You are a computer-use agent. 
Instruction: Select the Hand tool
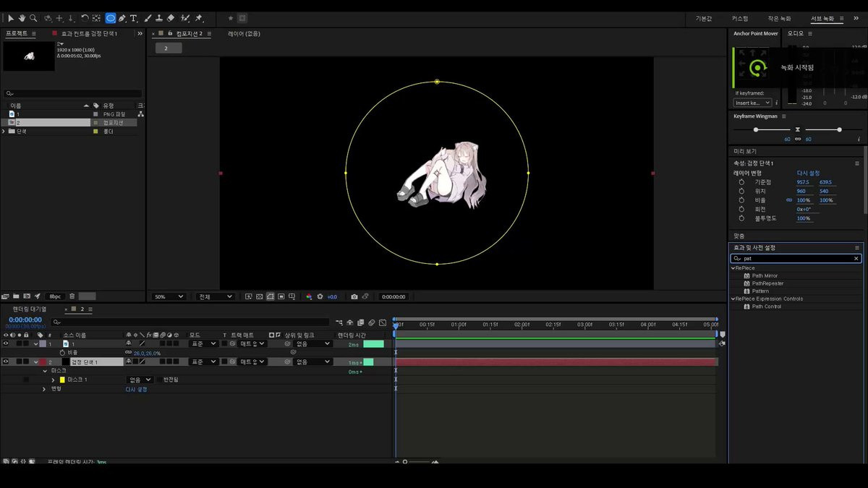coord(22,18)
